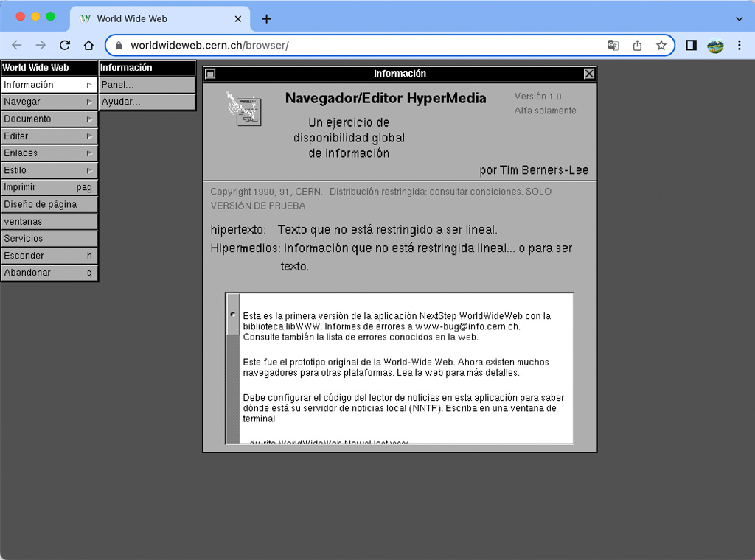Screen dimensions: 755x560
Task: Open the translate page icon
Action: coord(613,45)
